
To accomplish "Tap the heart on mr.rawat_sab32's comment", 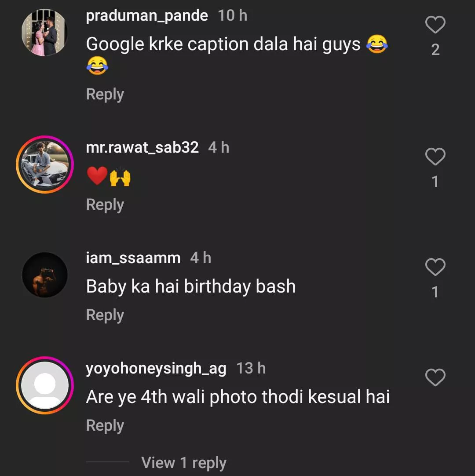I will pyautogui.click(x=435, y=157).
